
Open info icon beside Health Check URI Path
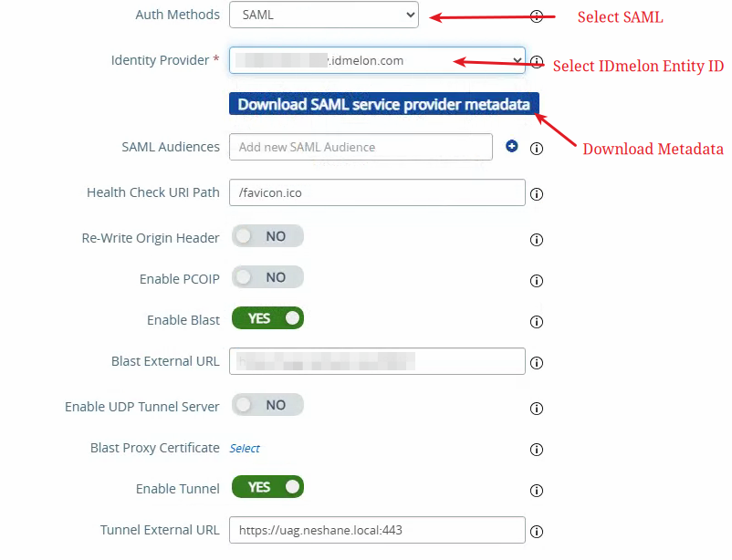[x=537, y=194]
